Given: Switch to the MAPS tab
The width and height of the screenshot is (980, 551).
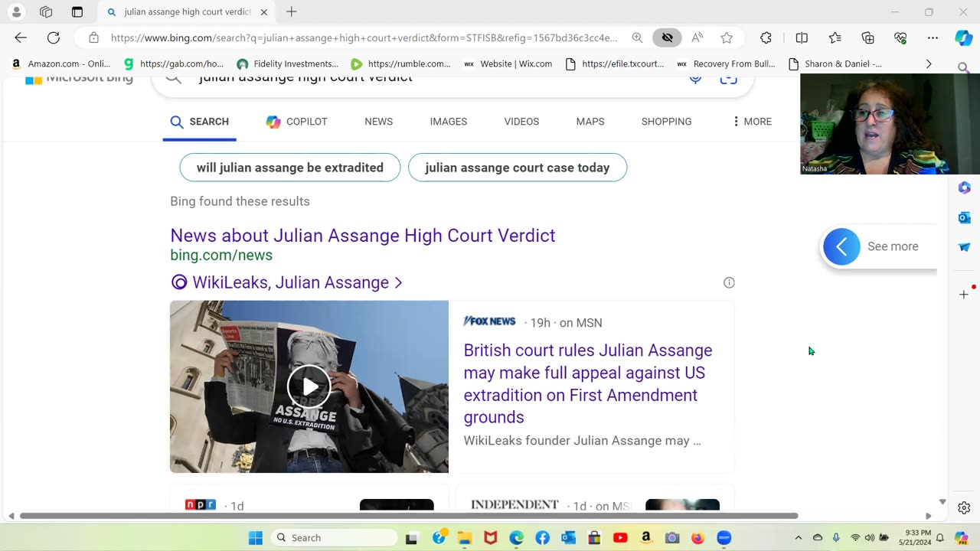Looking at the screenshot, I should (x=590, y=122).
